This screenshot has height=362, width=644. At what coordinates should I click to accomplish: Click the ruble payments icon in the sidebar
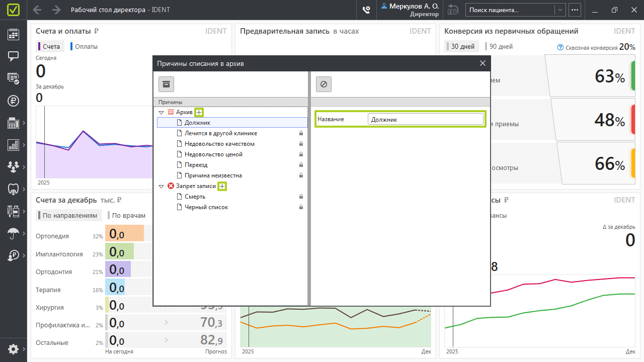[x=14, y=100]
